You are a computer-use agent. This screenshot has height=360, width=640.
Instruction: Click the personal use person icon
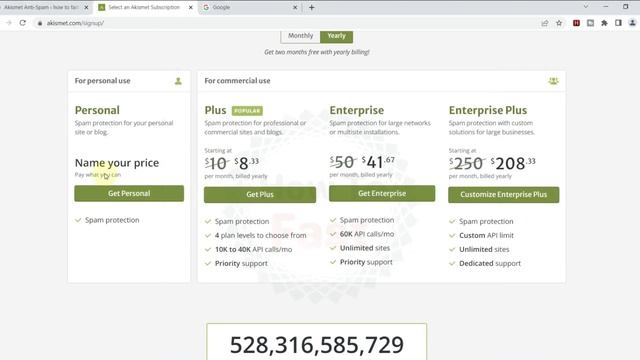(178, 81)
